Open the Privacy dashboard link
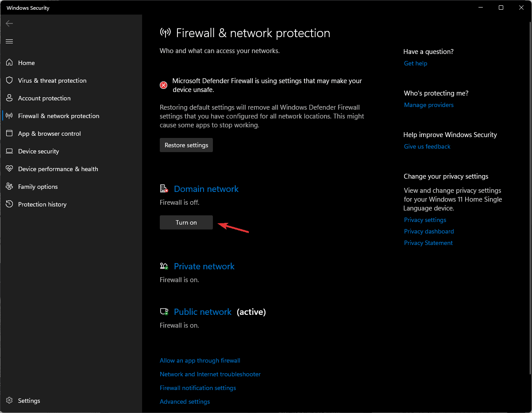Viewport: 532px width, 413px height. pos(429,231)
